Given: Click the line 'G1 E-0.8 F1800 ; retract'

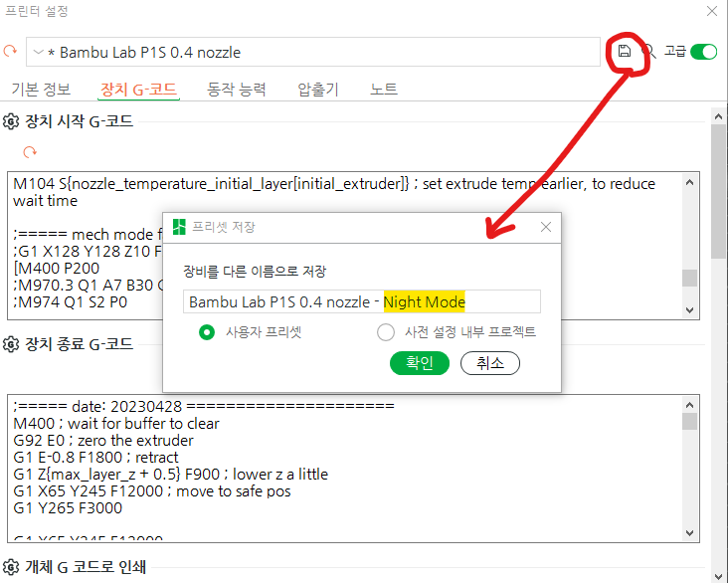Looking at the screenshot, I should click(x=95, y=458).
